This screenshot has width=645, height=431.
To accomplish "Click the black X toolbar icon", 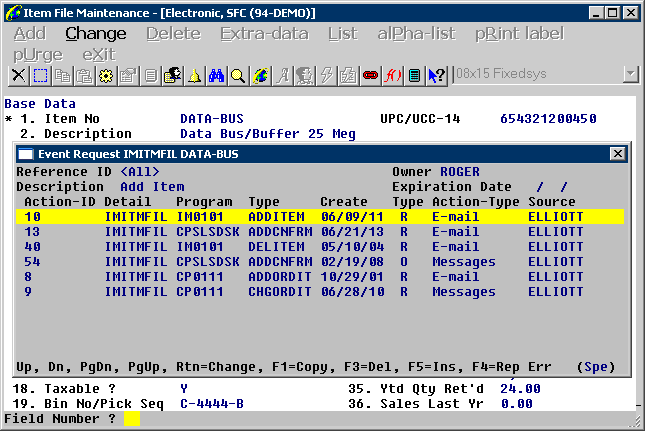I will tap(19, 76).
